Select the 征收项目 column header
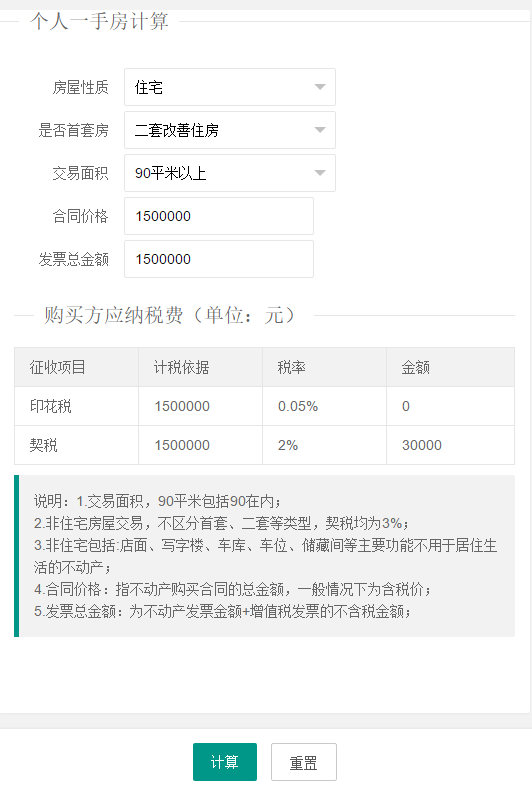 (x=76, y=367)
